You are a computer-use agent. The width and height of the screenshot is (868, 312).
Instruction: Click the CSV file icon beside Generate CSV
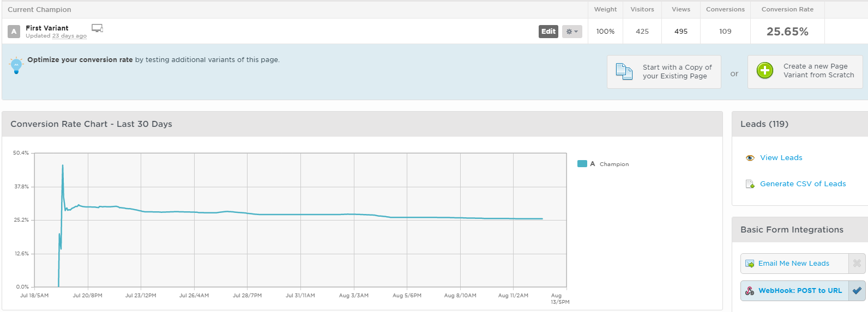(x=750, y=184)
